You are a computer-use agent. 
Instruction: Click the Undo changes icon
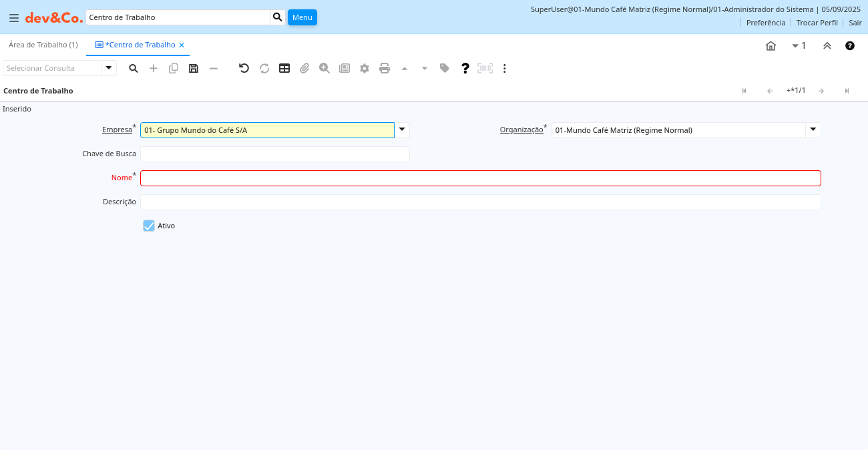point(244,68)
